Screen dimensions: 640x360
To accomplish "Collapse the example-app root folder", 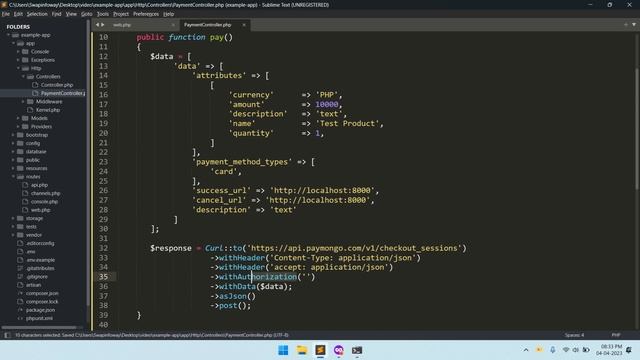I will click(8, 35).
